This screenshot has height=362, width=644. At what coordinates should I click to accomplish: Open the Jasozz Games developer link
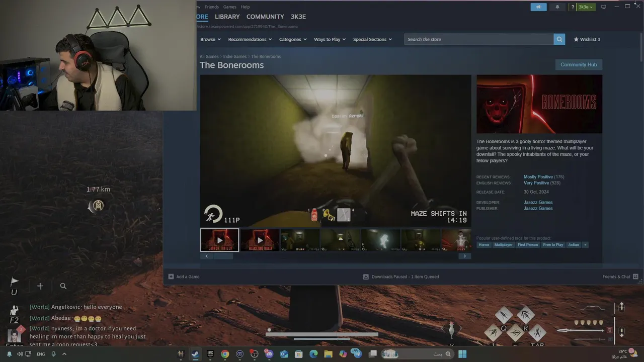pos(538,202)
